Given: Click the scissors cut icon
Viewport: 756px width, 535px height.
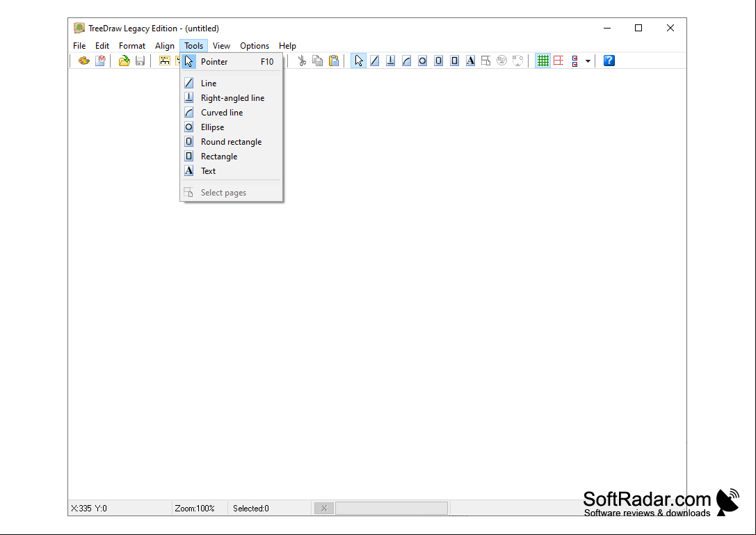Looking at the screenshot, I should pos(302,61).
